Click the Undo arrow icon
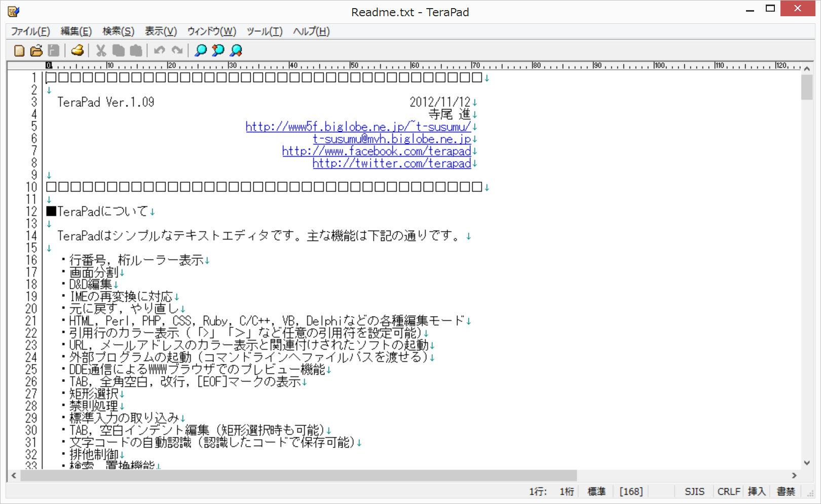The image size is (821, 504). pyautogui.click(x=160, y=51)
